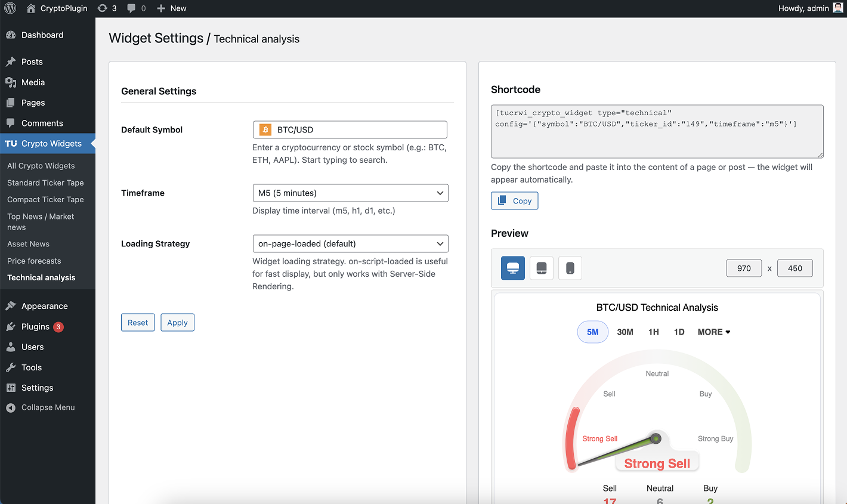Open the CryptoPlugin site home icon
The width and height of the screenshot is (847, 504).
31,8
